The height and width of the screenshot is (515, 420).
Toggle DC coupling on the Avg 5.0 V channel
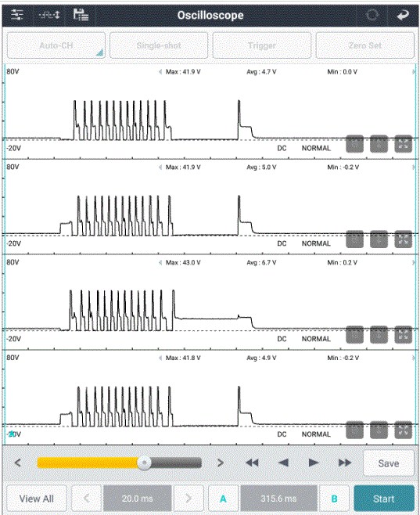282,243
